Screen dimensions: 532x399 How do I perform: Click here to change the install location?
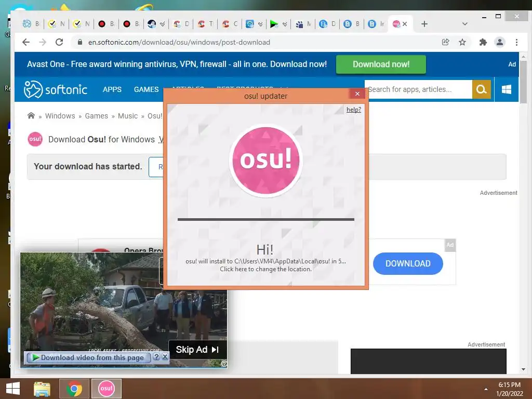point(265,269)
